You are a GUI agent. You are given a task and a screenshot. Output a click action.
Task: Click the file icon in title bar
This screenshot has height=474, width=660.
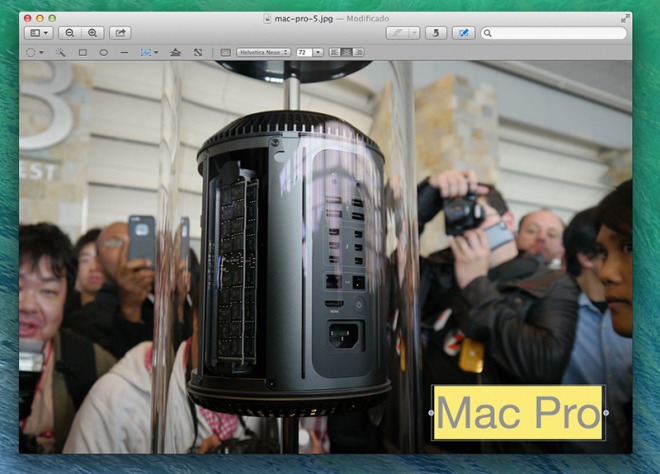[x=267, y=18]
